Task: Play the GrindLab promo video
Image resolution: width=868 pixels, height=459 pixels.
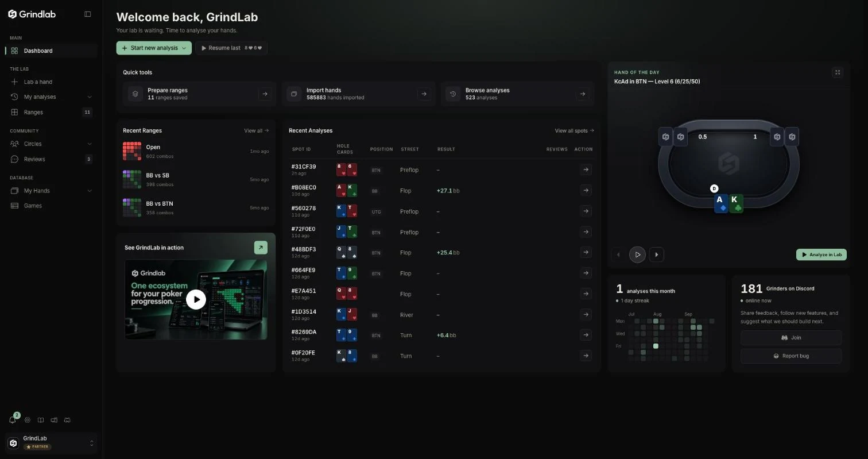Action: click(196, 299)
